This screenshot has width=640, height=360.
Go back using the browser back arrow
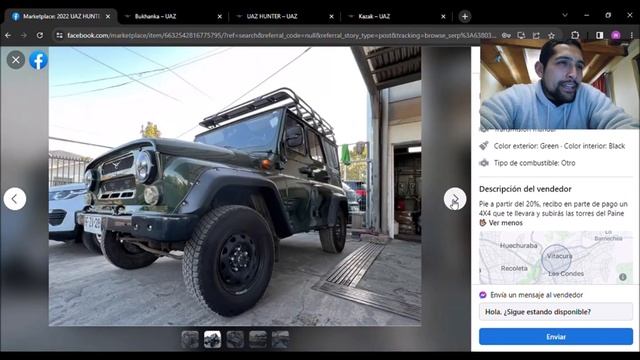pos(8,36)
